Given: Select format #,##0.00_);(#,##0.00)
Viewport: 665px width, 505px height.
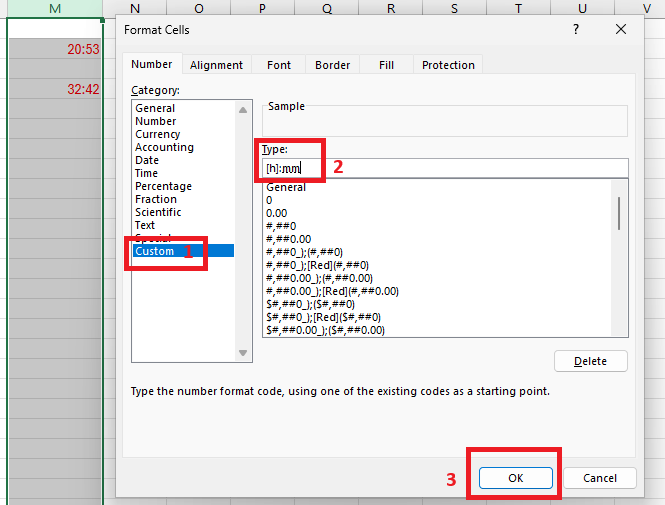Looking at the screenshot, I should pyautogui.click(x=437, y=278).
